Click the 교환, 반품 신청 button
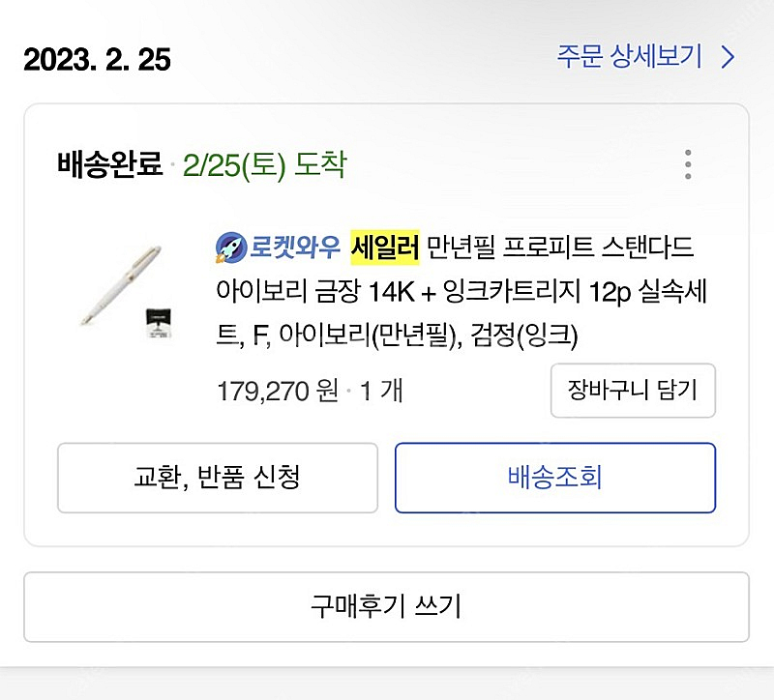The image size is (774, 700). (x=218, y=478)
